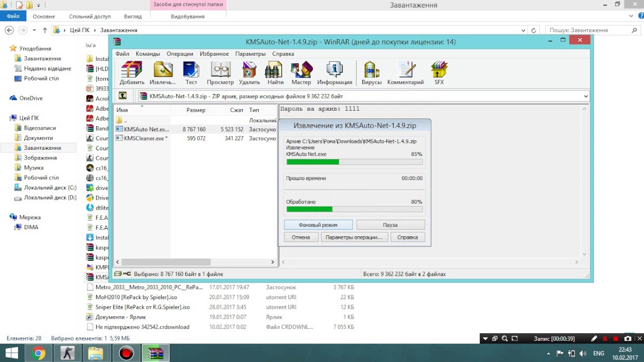Click Обработано total progress bar
The height and width of the screenshot is (362, 644).
tap(354, 209)
